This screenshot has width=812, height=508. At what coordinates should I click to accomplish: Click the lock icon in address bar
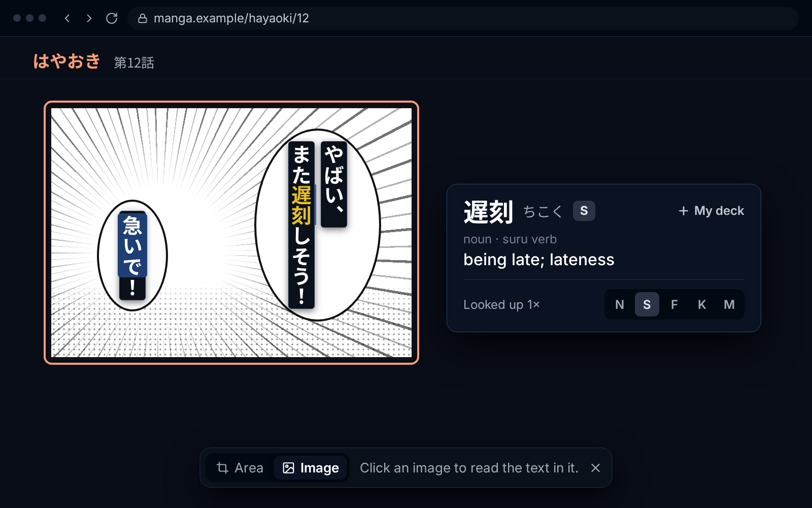143,19
